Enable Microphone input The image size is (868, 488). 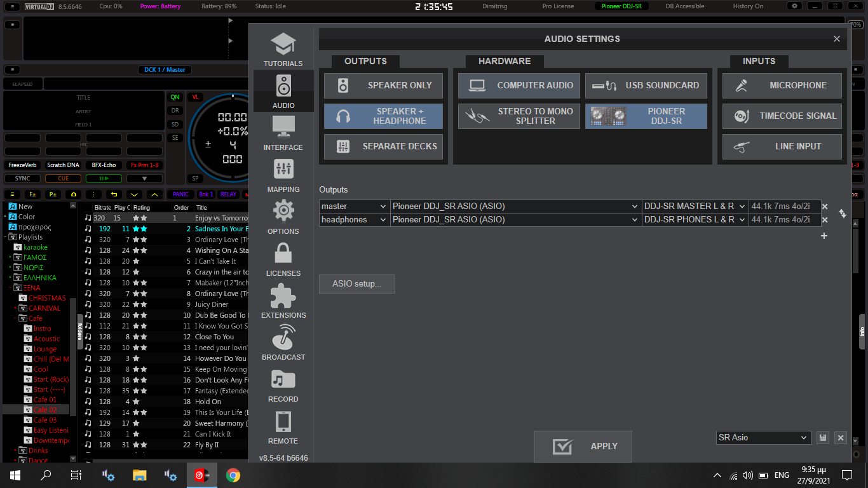click(782, 85)
